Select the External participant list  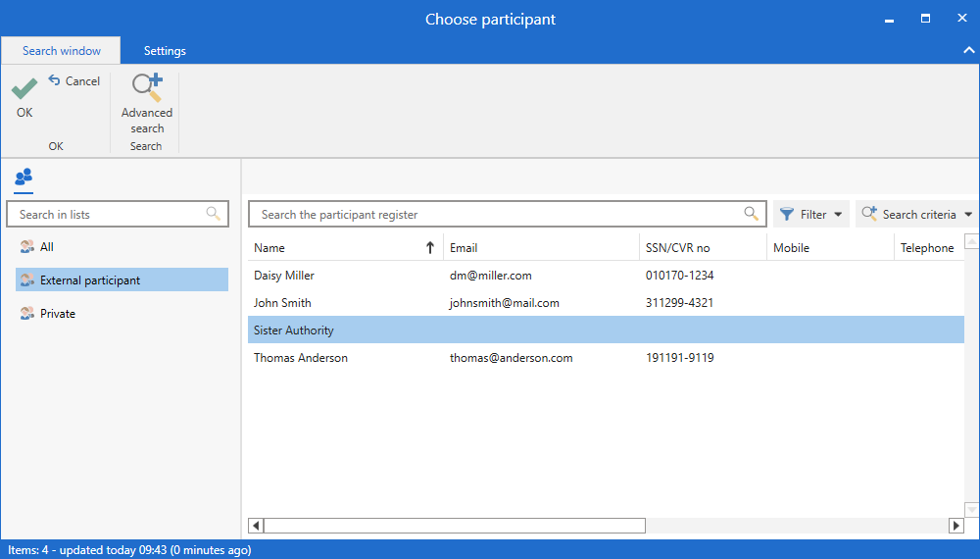90,280
